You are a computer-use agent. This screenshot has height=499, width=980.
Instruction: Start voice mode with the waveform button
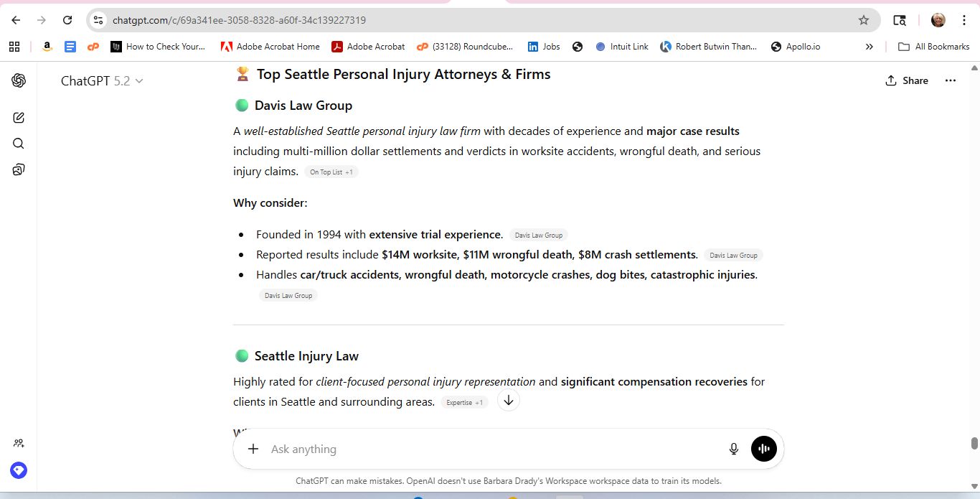[764, 449]
